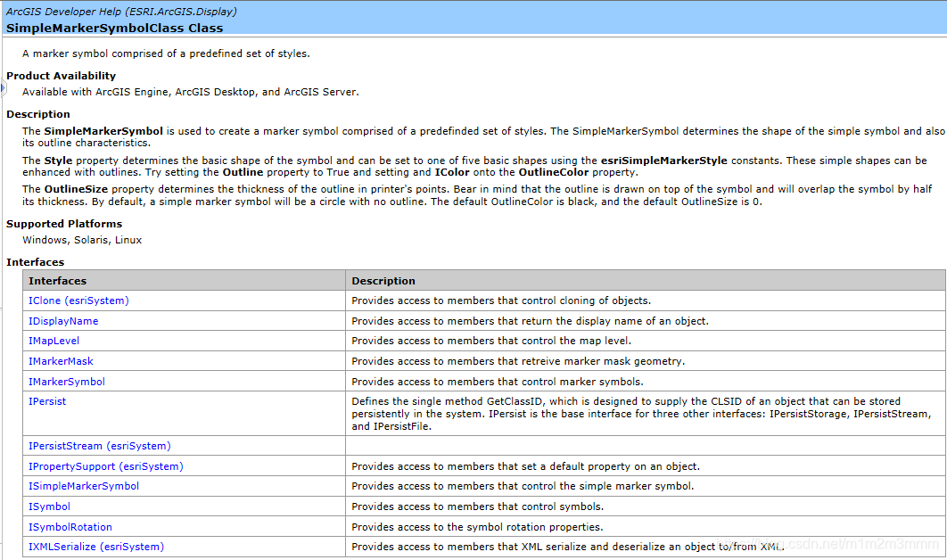Click the bold OutlineColor term

point(553,172)
